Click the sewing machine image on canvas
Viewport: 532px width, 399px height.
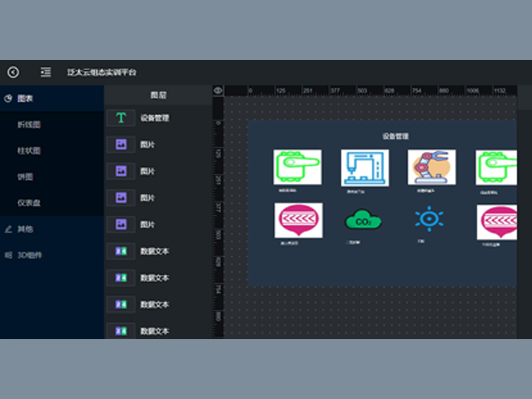[364, 168]
